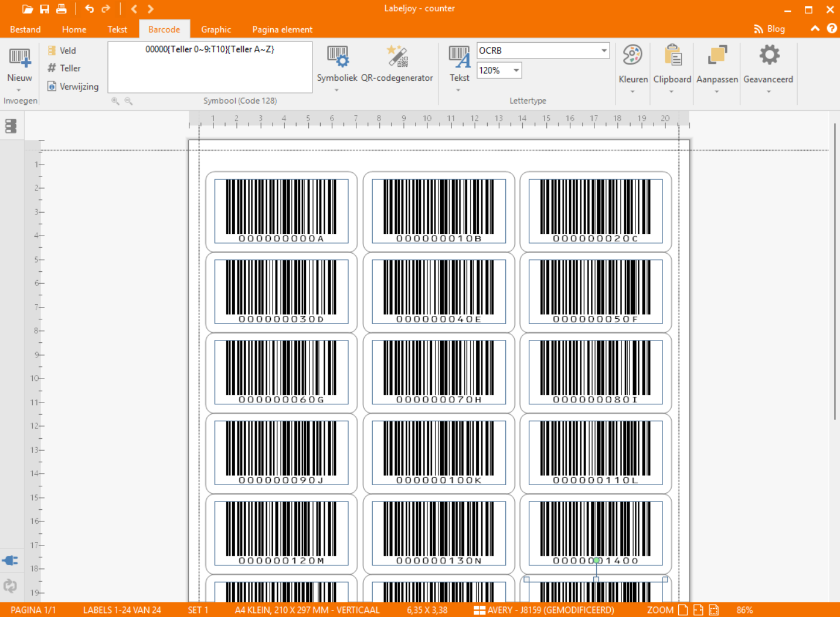Undo the last action
The image size is (840, 617).
tap(89, 9)
